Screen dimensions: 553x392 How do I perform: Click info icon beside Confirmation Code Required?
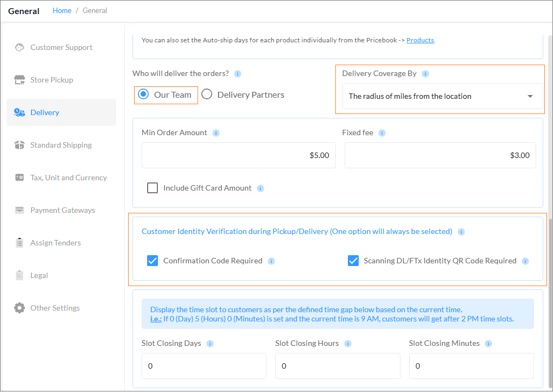(x=271, y=261)
